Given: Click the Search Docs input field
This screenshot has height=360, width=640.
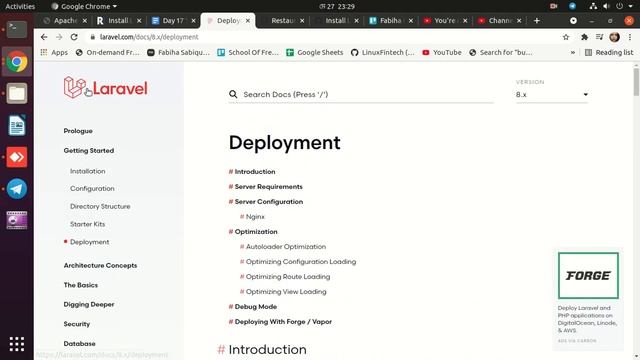Looking at the screenshot, I should [361, 94].
